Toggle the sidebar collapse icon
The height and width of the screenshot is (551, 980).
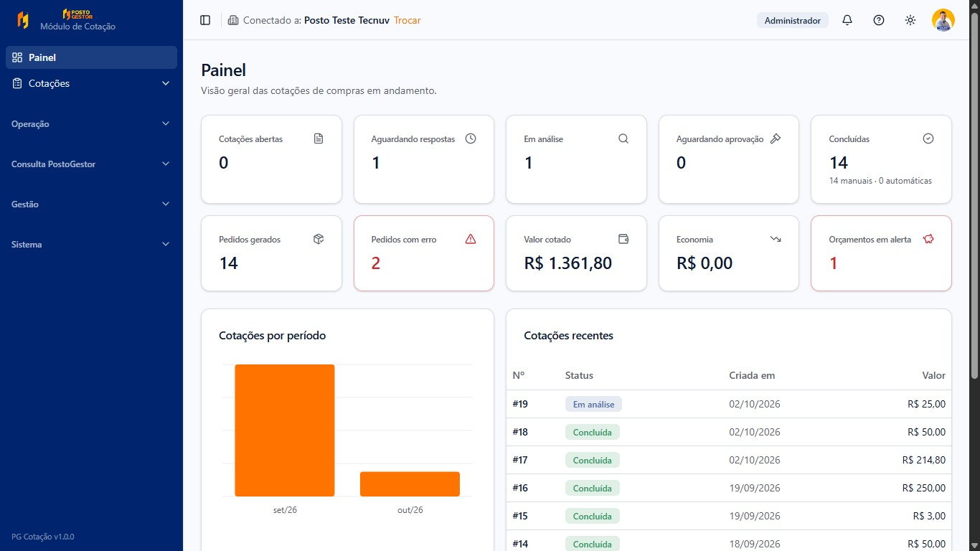coord(205,20)
